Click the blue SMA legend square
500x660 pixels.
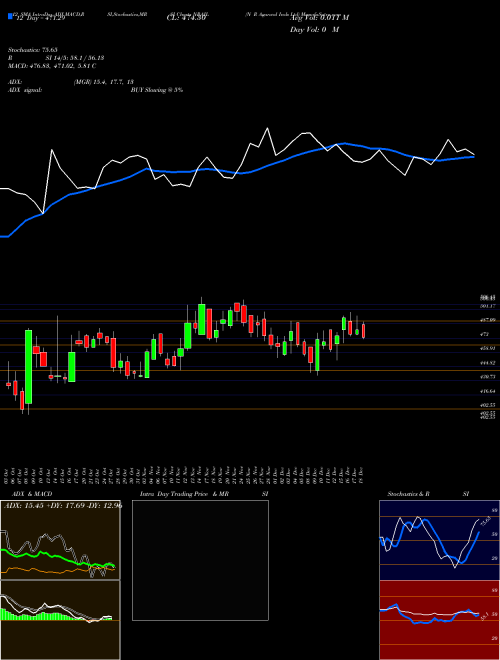10,16
